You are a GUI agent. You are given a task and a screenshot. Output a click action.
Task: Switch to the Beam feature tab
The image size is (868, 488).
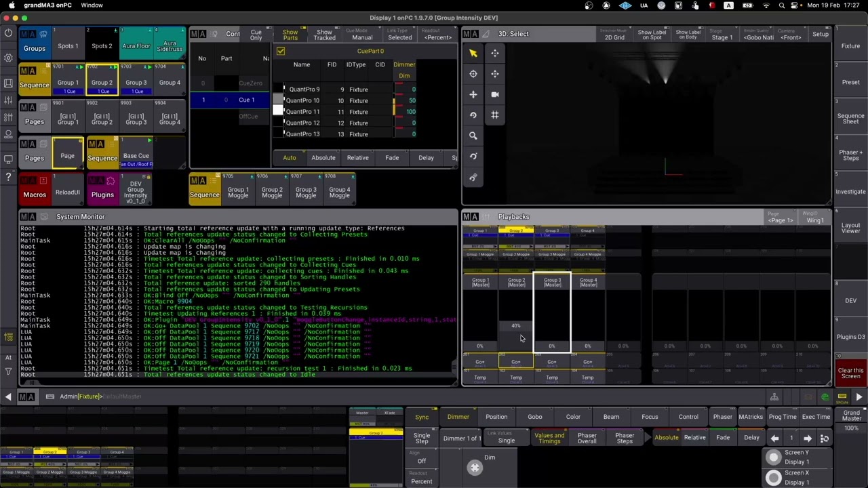[611, 418]
